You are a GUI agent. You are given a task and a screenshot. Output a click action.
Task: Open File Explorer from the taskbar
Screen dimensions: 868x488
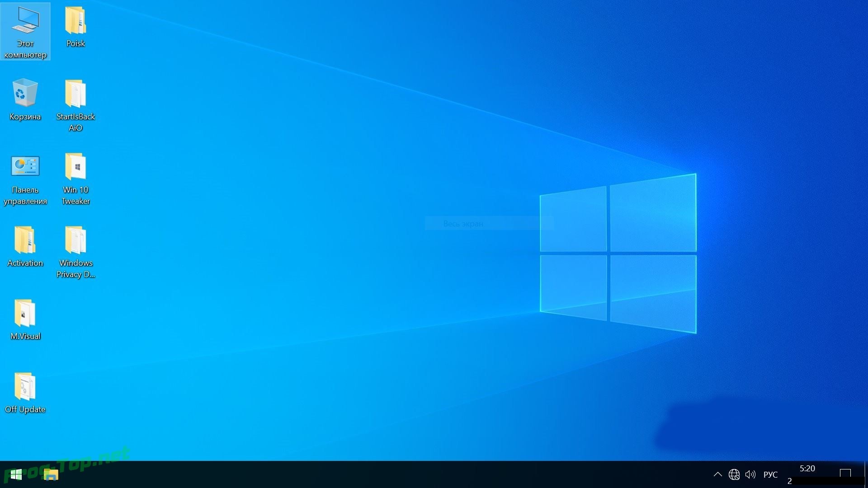51,474
